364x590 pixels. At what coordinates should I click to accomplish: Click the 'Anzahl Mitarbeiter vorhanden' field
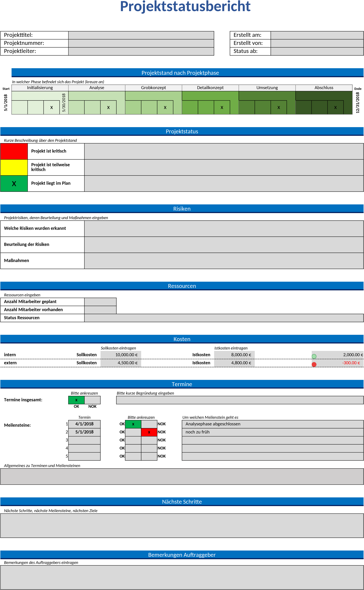100,310
